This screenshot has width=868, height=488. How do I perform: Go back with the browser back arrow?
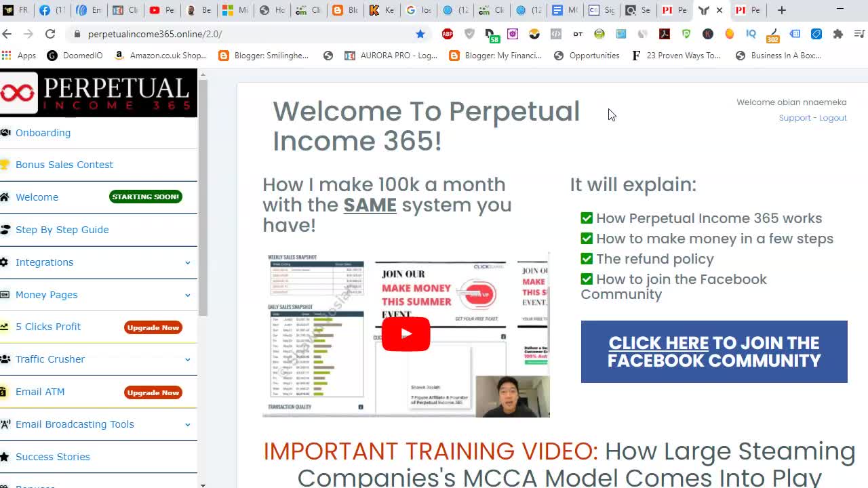click(7, 34)
